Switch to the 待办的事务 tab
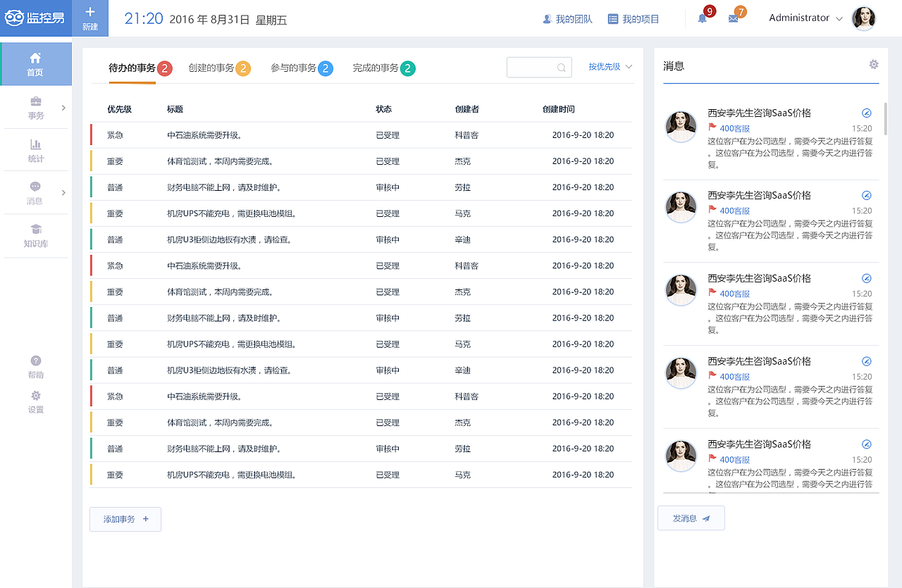Viewport: 902px width, 588px height. 140,68
